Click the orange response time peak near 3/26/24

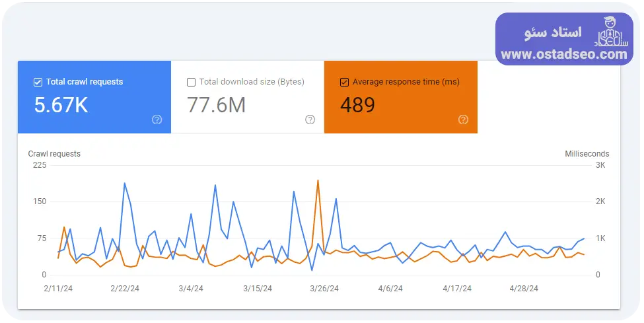pos(318,181)
